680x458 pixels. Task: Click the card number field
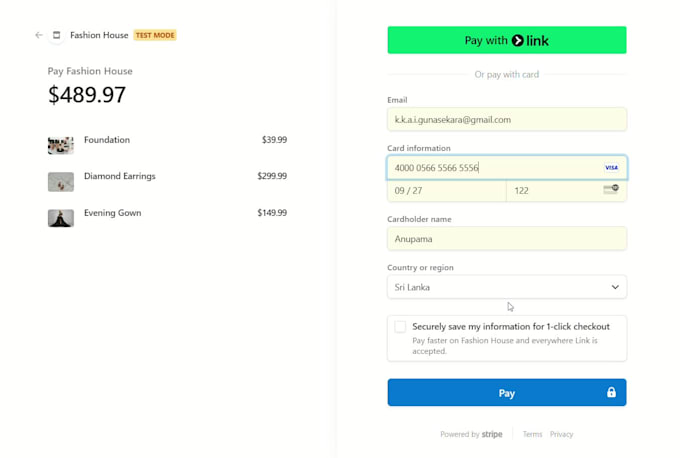click(490, 168)
